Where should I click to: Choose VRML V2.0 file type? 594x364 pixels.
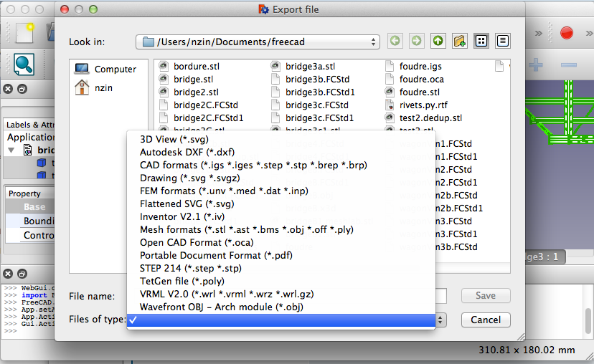pyautogui.click(x=281, y=294)
